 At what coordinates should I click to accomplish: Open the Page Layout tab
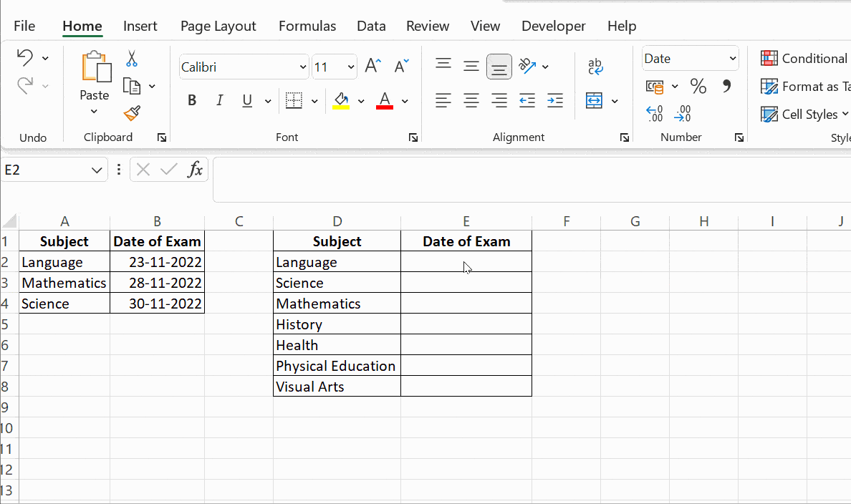[x=218, y=26]
